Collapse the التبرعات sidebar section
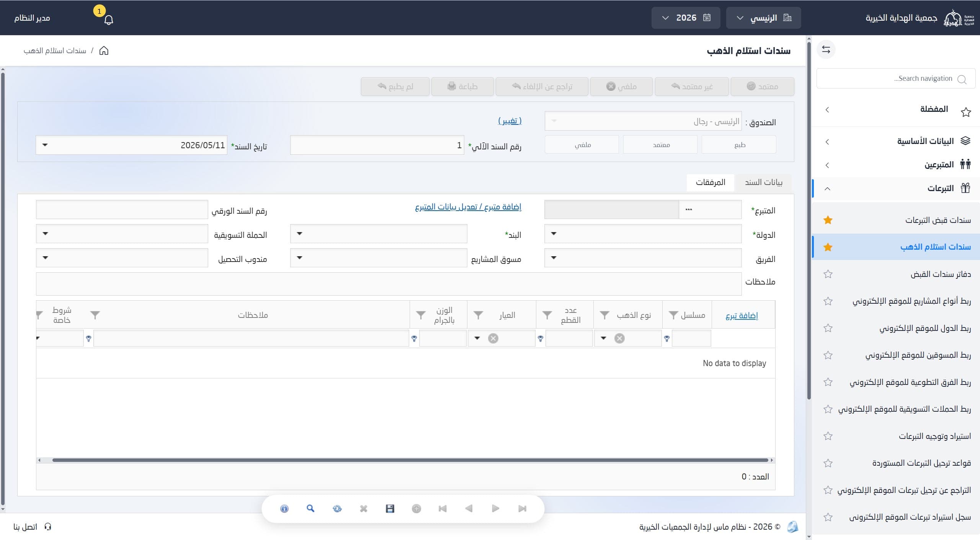This screenshot has width=980, height=540. [896, 188]
